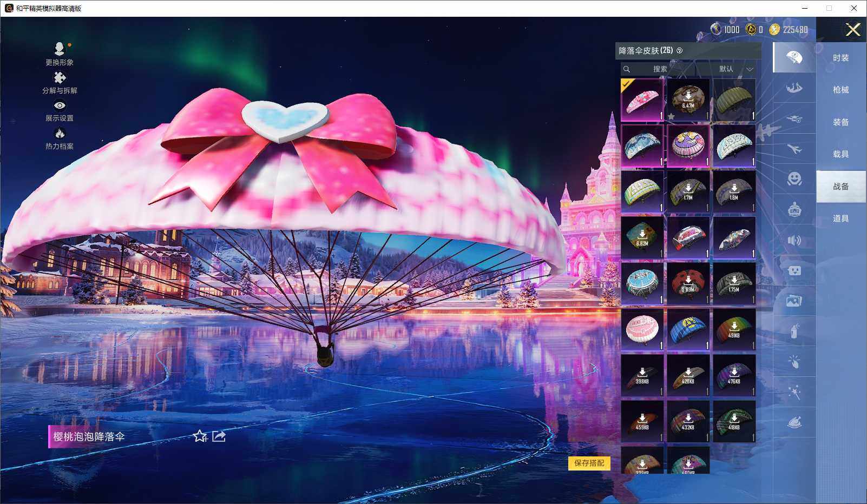Viewport: 867px width, 504px height.
Task: Switch to the 枪械 tab
Action: [841, 90]
